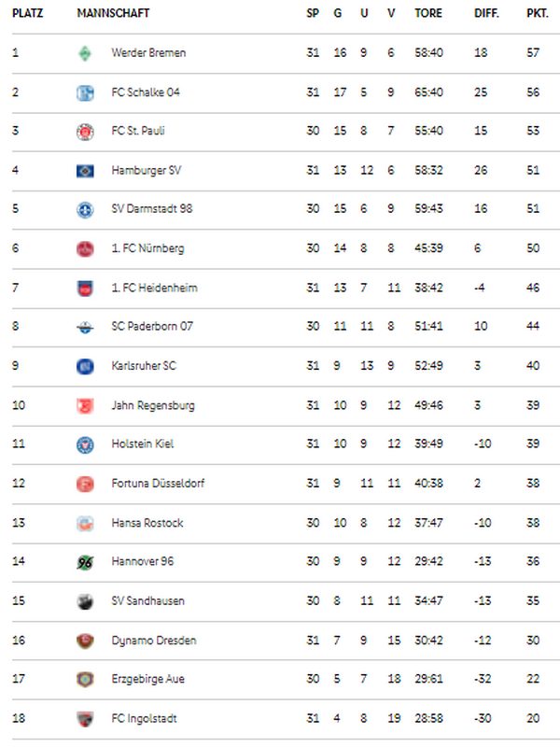
Task: Sort by the TORE column header
Action: (428, 13)
